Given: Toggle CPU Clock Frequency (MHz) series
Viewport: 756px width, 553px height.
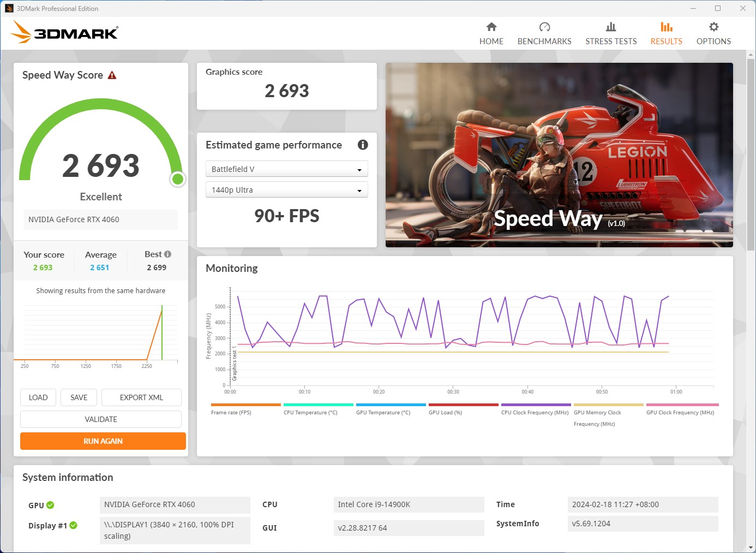Looking at the screenshot, I should point(535,413).
